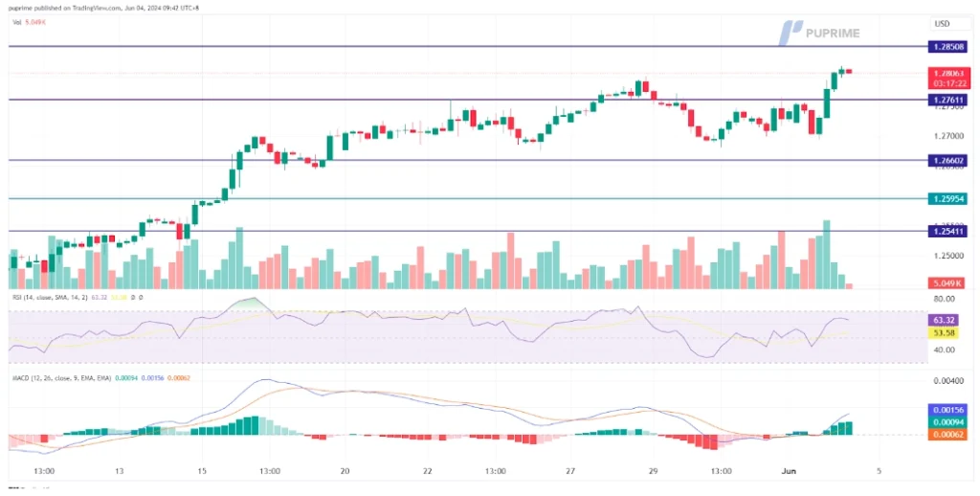Select the 1.25411 price level label
Image resolution: width=980 pixels, height=496 pixels.
[x=947, y=231]
